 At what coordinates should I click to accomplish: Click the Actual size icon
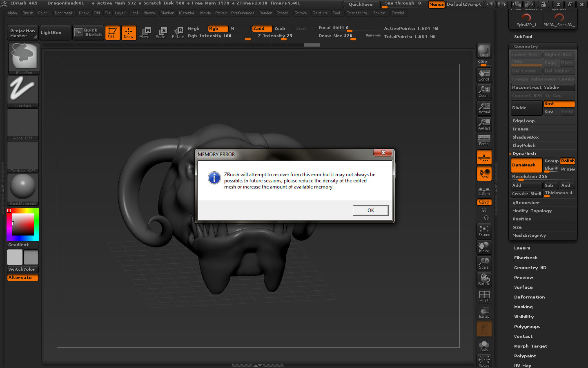pyautogui.click(x=484, y=108)
